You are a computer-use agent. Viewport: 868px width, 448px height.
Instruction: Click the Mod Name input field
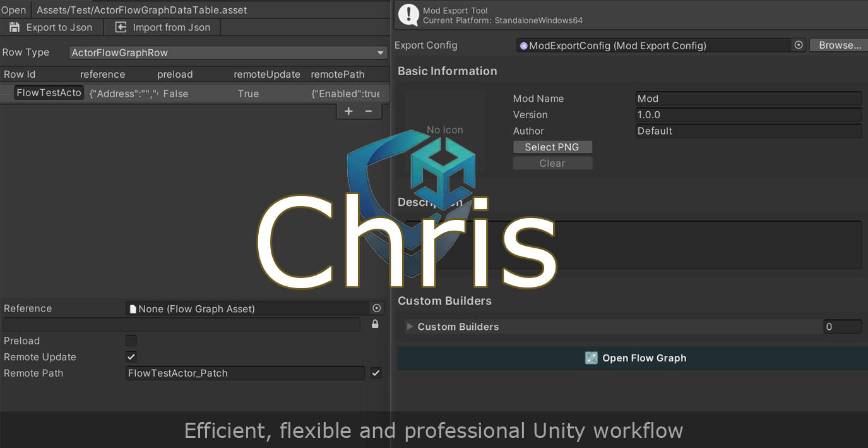(748, 99)
